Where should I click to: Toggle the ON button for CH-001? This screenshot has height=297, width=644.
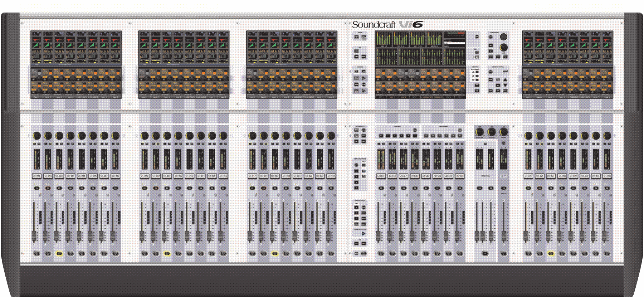click(x=36, y=188)
